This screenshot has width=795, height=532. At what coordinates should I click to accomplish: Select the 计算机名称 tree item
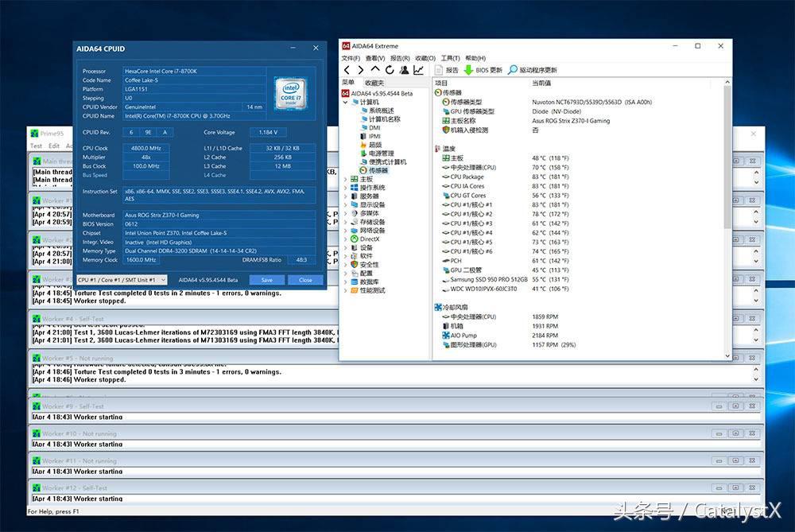coord(380,119)
